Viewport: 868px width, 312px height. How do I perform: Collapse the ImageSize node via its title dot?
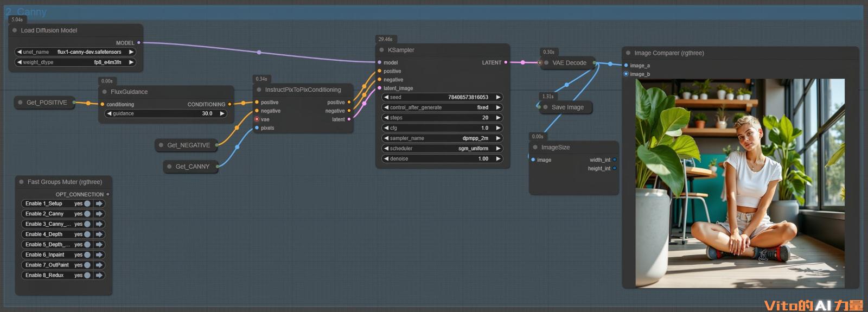point(535,147)
